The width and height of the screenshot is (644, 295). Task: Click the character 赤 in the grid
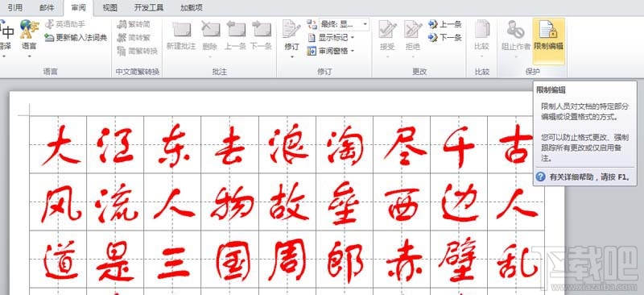tap(404, 261)
